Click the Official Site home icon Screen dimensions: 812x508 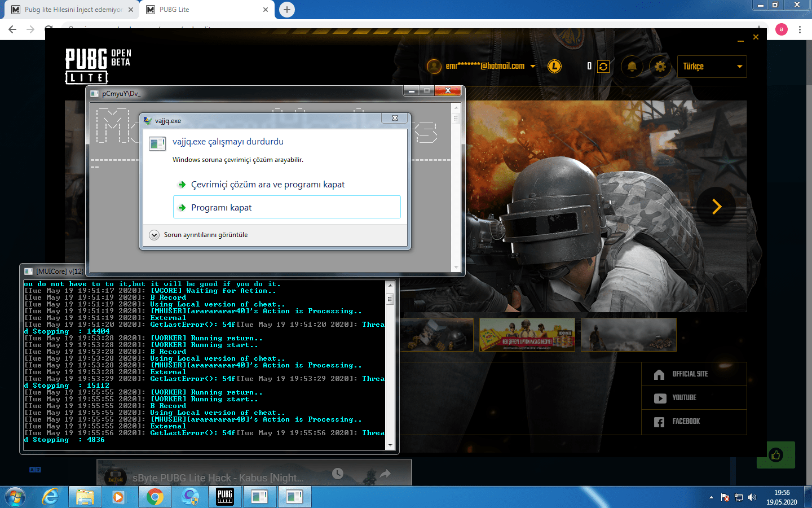(659, 375)
